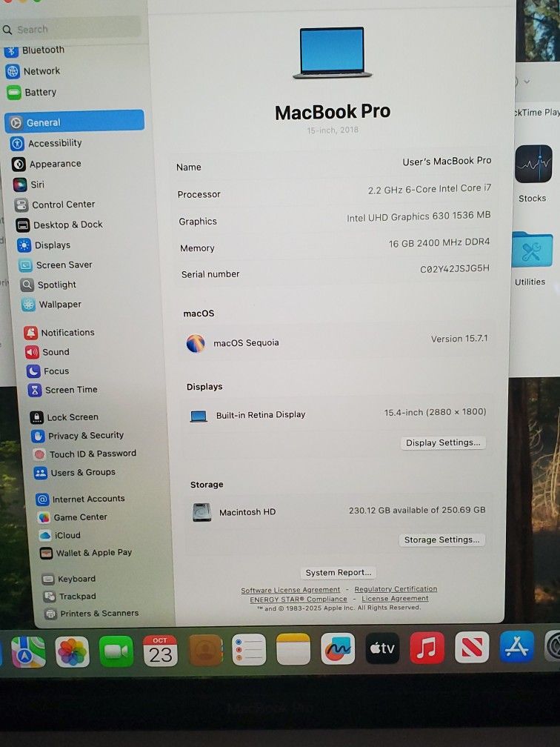This screenshot has height=747, width=560.
Task: Open Network settings in sidebar
Action: (x=33, y=71)
